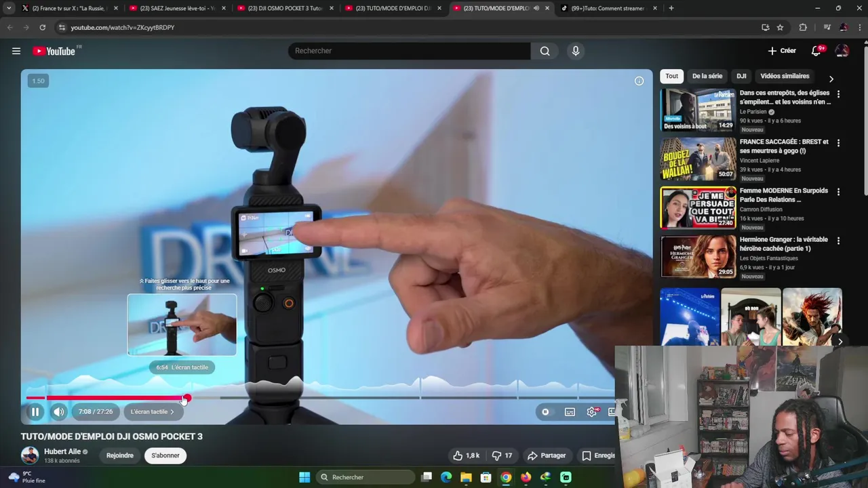Image resolution: width=868 pixels, height=488 pixels.
Task: Switch to DJI OSMO POCKET 3 Tuto tab
Action: click(285, 8)
